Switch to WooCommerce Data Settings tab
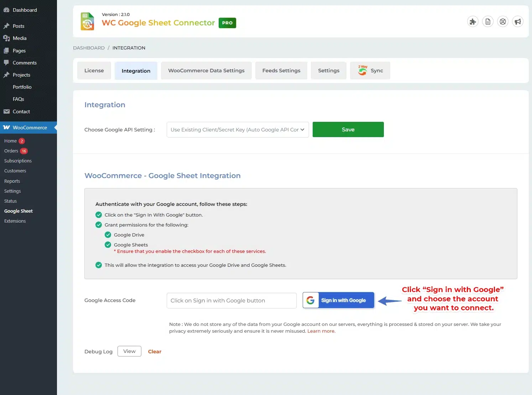The width and height of the screenshot is (532, 395). [206, 71]
